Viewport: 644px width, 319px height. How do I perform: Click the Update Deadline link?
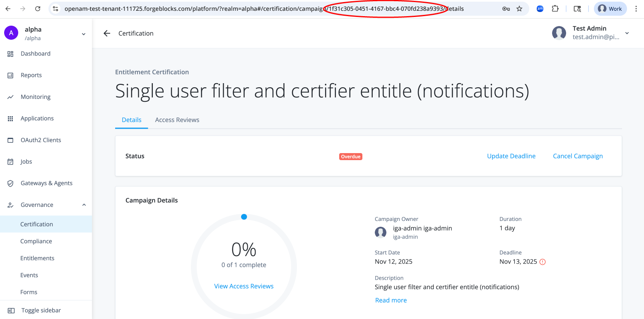(511, 156)
